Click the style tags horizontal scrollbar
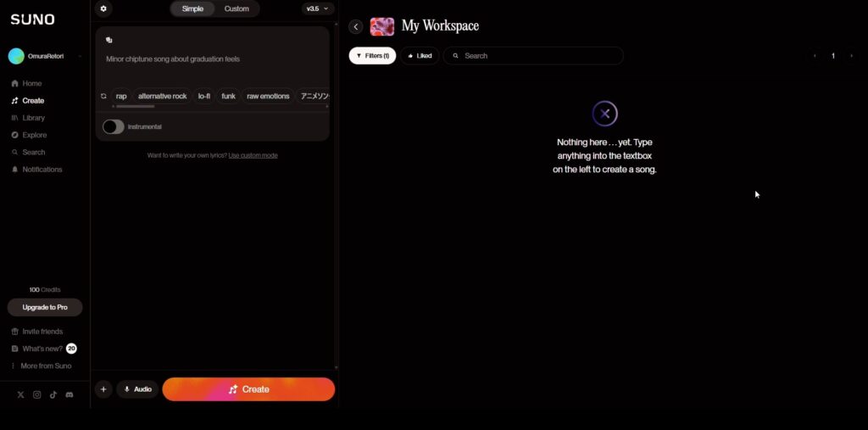 (135, 106)
